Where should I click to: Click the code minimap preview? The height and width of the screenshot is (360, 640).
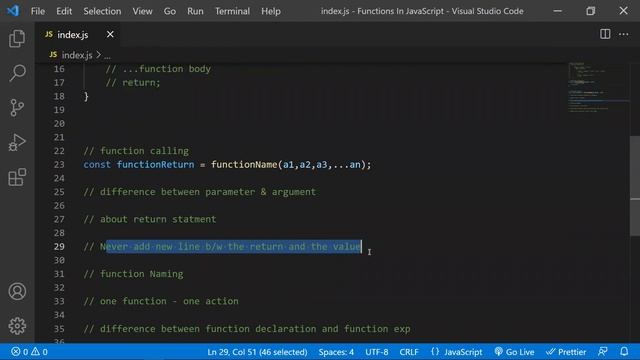pyautogui.click(x=598, y=87)
